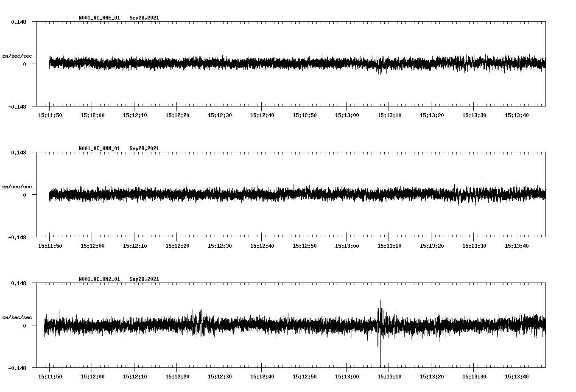Click the 15:12:10 time label under HNN plot

click(x=135, y=246)
